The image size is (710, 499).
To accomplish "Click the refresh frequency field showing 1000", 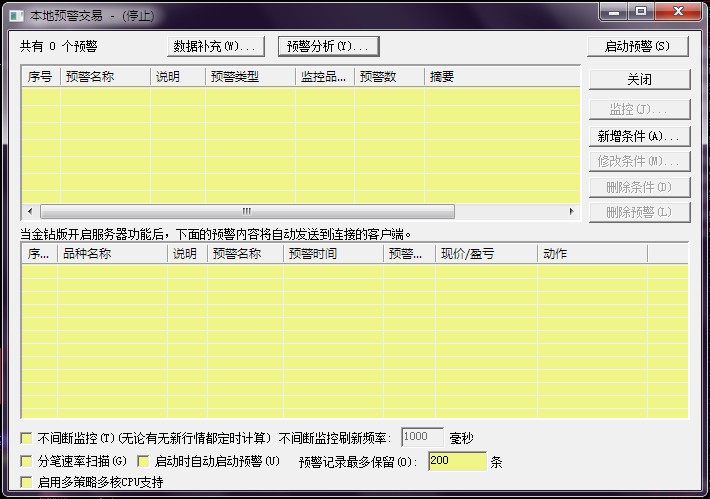I will coord(422,437).
